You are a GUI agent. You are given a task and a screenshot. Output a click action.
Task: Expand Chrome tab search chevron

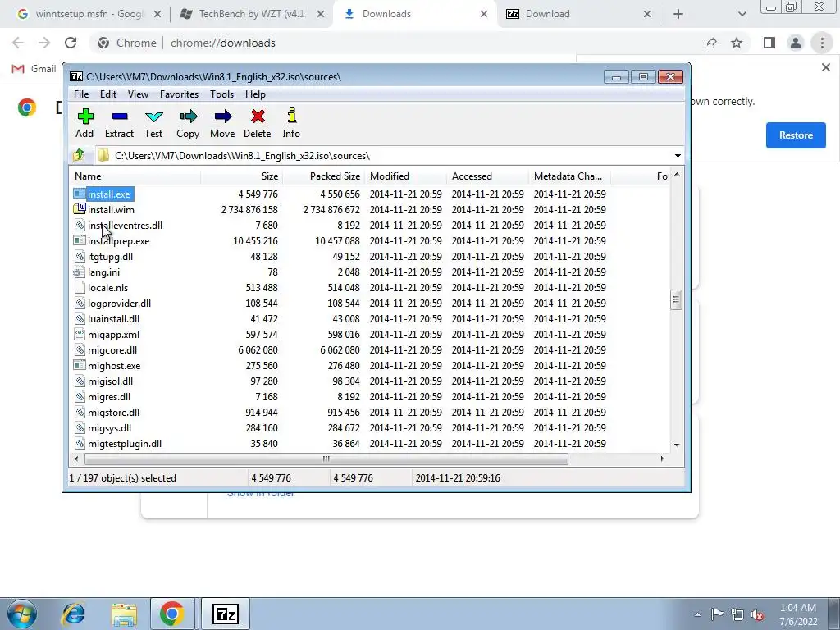(742, 15)
